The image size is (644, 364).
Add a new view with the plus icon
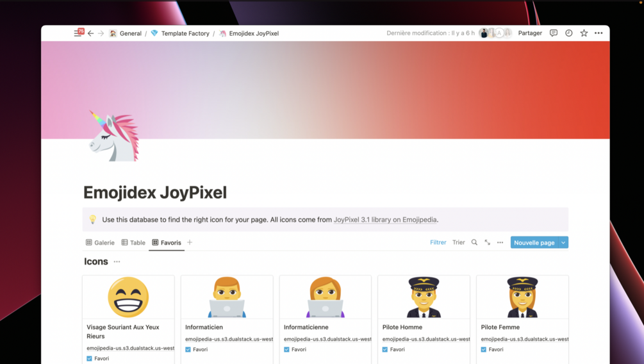click(190, 242)
